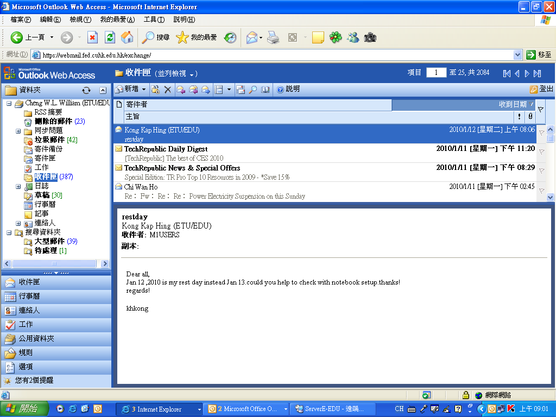This screenshot has width=556, height=417.
Task: Open the 檔案 menu
Action: pyautogui.click(x=20, y=20)
